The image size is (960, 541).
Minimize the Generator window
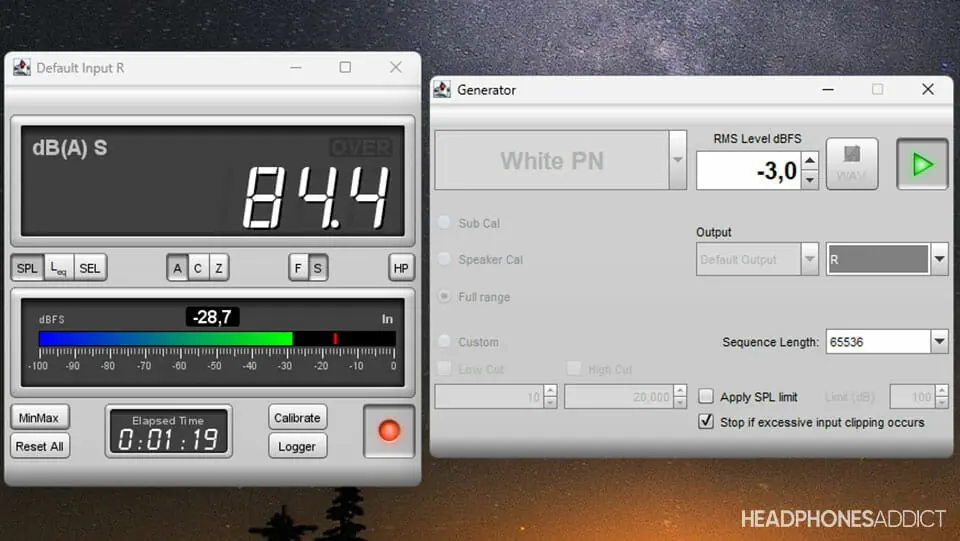pyautogui.click(x=828, y=89)
